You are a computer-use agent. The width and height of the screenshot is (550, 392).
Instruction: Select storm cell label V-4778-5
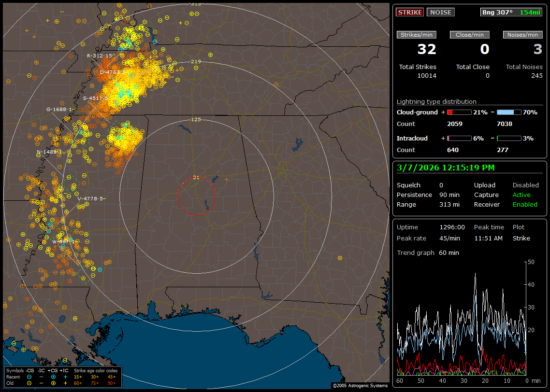(90, 198)
